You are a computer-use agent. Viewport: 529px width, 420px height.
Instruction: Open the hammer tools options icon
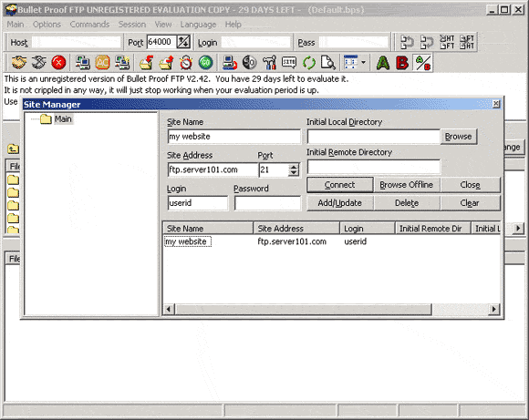[x=270, y=63]
